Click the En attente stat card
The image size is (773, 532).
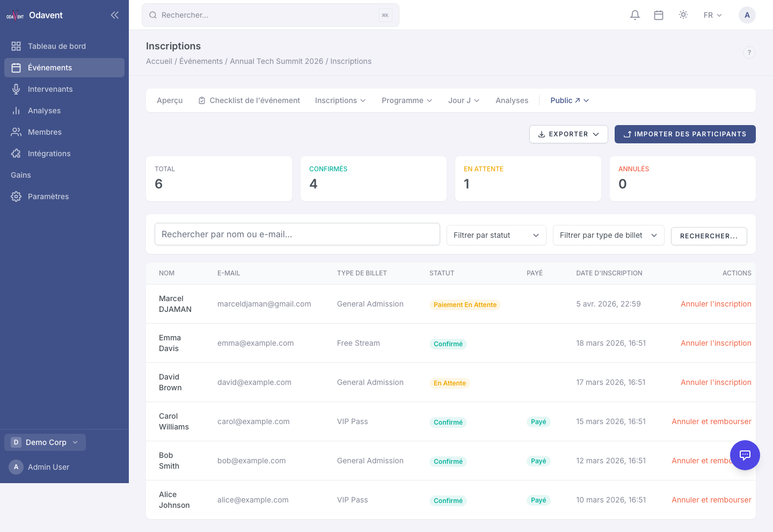[528, 179]
